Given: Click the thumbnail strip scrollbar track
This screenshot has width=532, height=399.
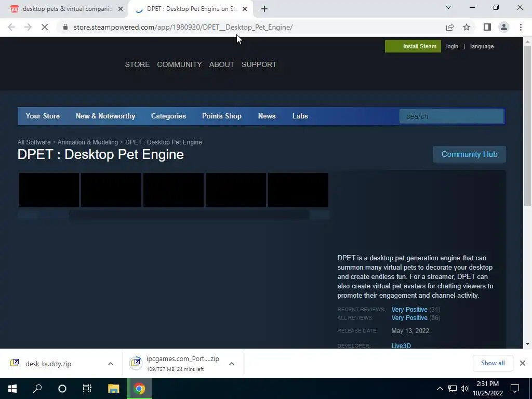Looking at the screenshot, I should [x=189, y=215].
